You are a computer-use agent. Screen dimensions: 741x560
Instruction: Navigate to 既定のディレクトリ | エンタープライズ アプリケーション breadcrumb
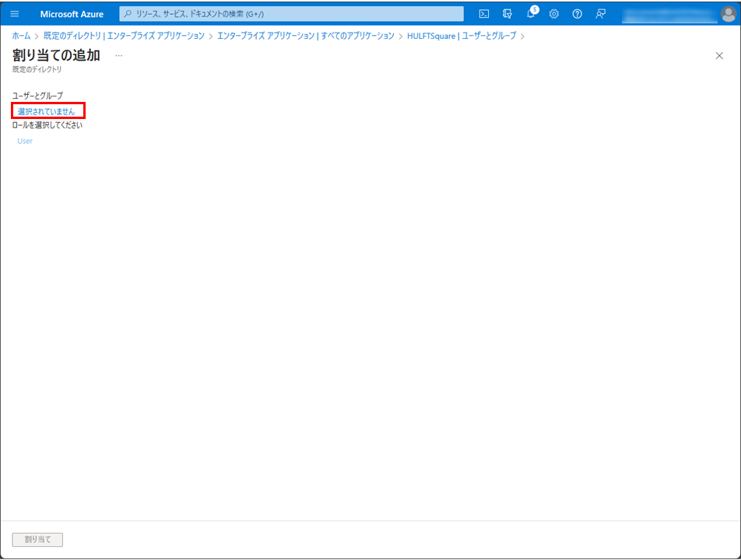tap(124, 36)
